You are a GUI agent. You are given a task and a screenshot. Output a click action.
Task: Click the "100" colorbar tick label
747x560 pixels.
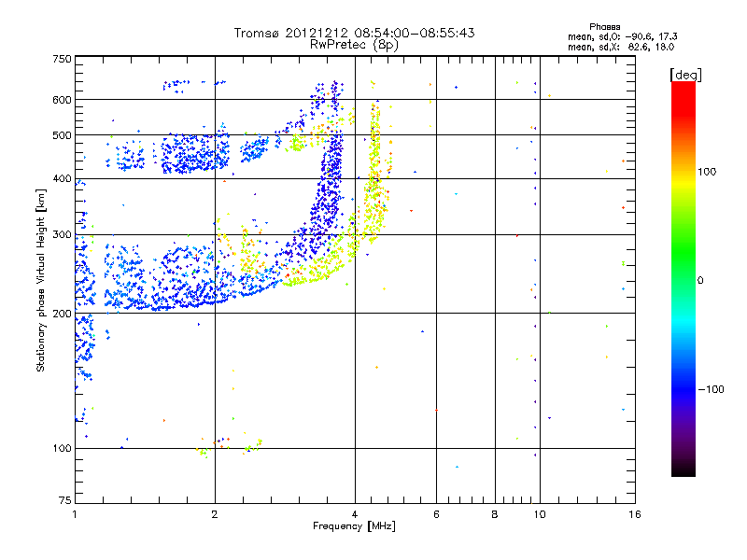click(707, 172)
